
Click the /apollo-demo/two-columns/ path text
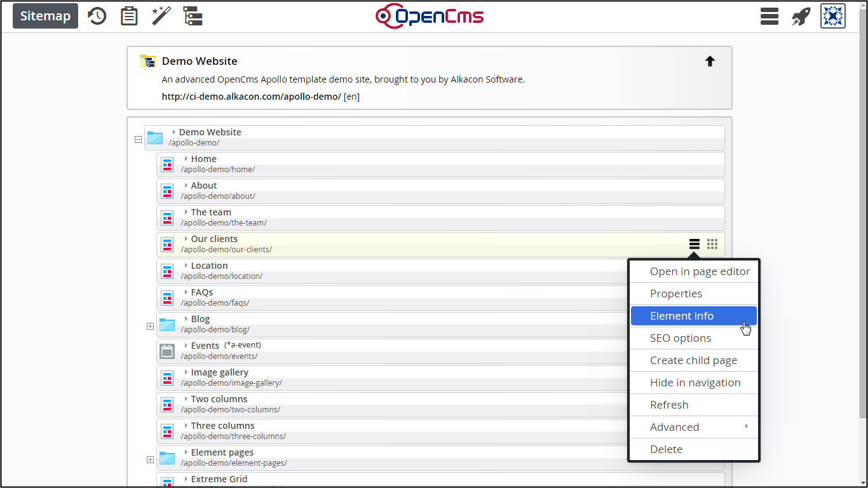coord(230,410)
